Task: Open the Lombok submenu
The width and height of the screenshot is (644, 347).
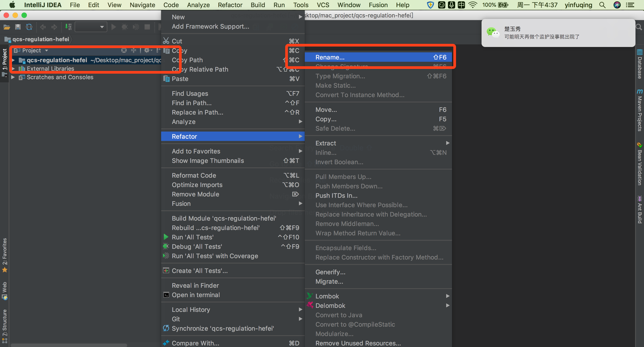Action: pos(378,296)
